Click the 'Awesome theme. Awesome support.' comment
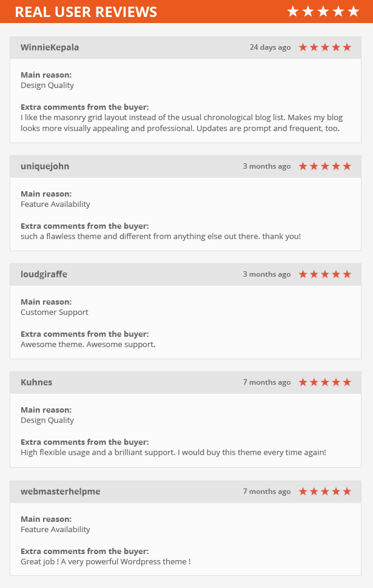 88,344
